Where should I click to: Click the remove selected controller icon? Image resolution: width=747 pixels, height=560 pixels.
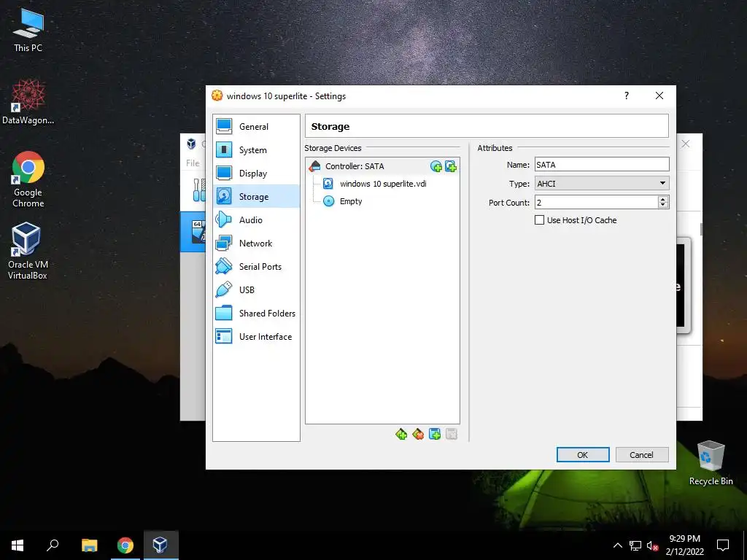tap(418, 434)
